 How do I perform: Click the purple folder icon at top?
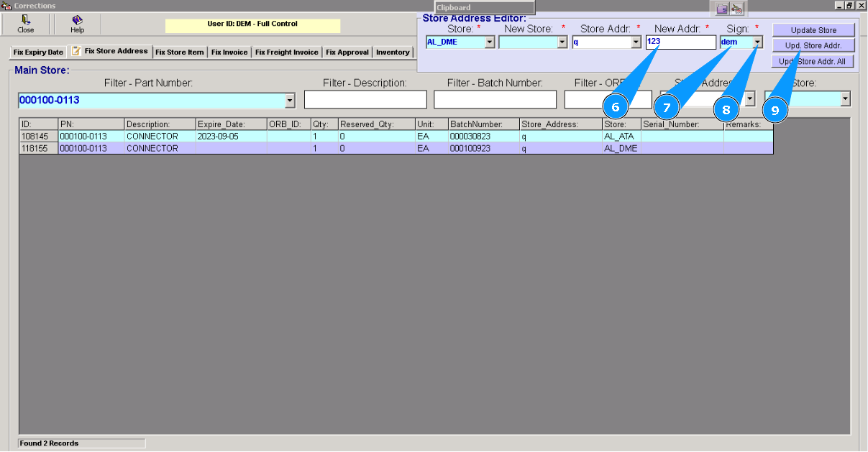722,9
